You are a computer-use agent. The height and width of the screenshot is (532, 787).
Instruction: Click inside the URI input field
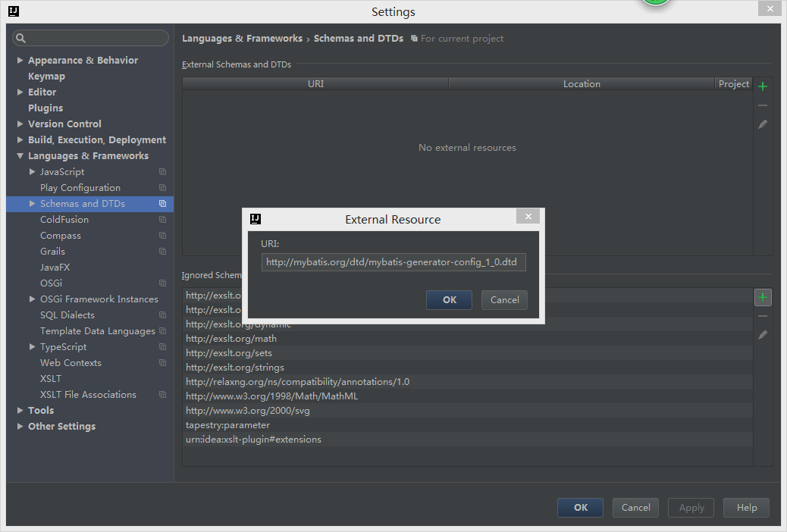(x=393, y=261)
